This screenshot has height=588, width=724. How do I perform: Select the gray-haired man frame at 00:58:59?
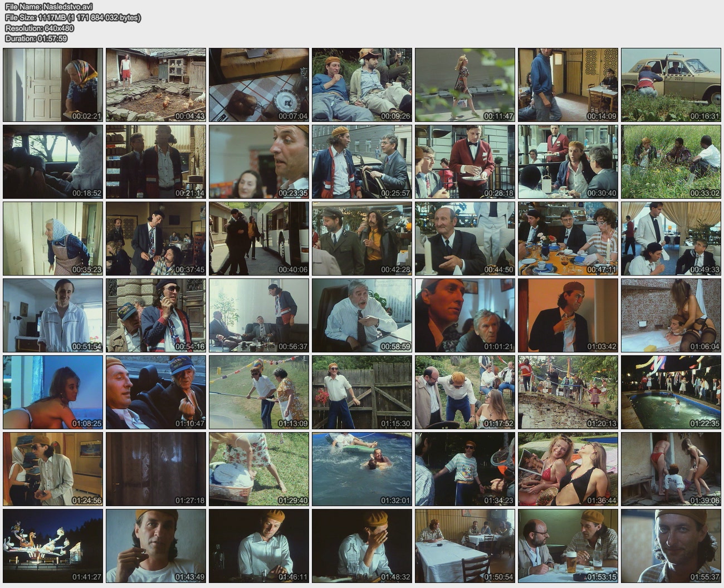[x=362, y=315]
